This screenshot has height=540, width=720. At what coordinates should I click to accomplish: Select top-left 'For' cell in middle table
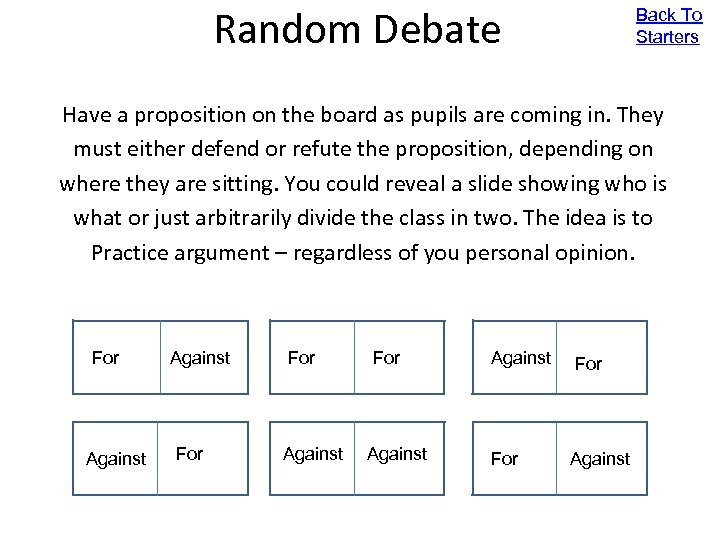(301, 358)
